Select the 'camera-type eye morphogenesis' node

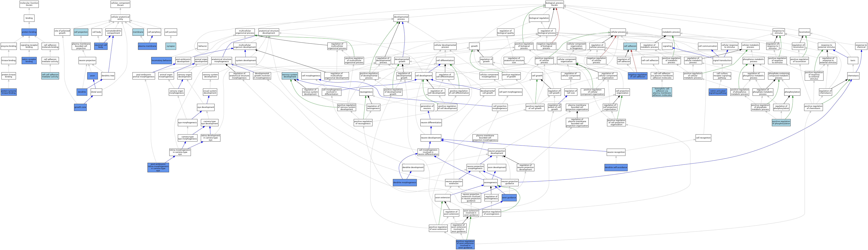(188, 138)
